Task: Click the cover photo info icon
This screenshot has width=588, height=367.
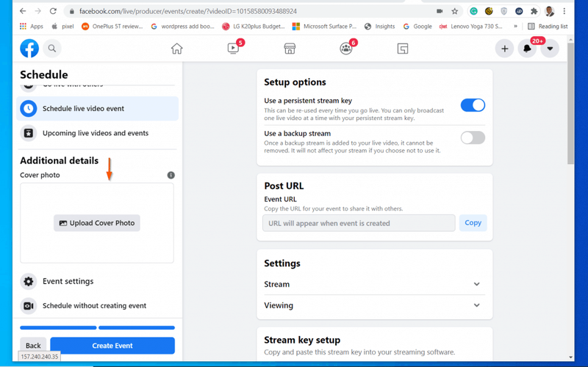Action: [171, 175]
